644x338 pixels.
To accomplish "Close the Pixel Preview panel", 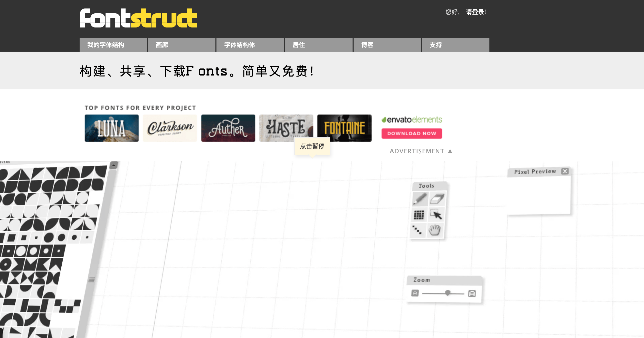I will tap(565, 171).
